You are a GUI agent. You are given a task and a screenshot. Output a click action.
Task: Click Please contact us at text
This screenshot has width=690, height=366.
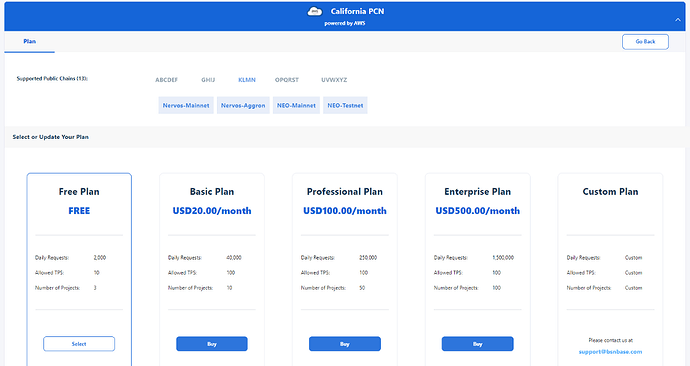tap(610, 340)
